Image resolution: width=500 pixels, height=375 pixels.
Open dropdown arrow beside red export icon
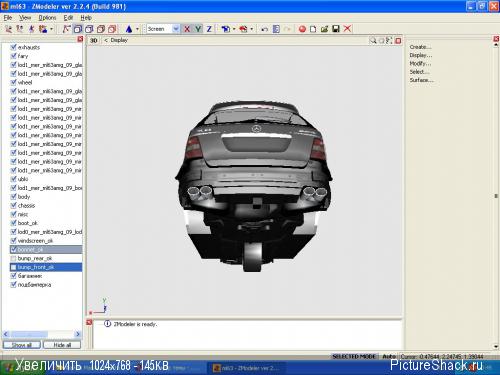pyautogui.click(x=251, y=29)
